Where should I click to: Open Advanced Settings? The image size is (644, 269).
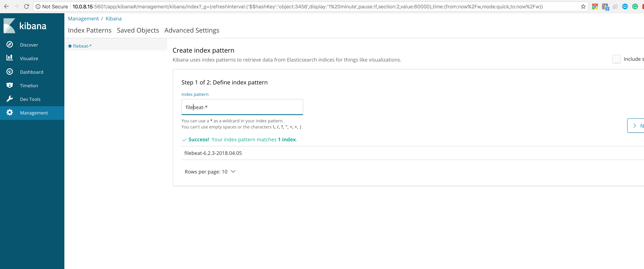coord(191,30)
